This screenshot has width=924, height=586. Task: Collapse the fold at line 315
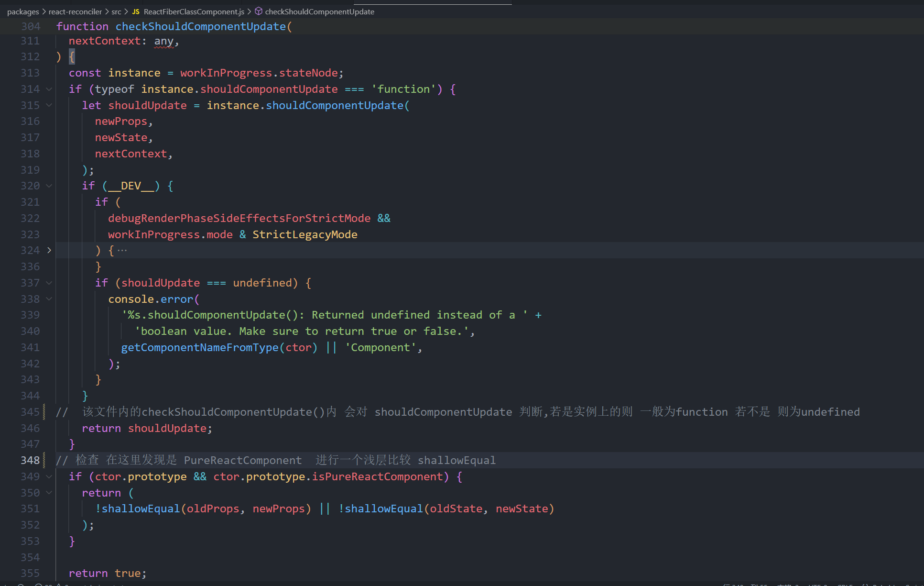coord(49,105)
